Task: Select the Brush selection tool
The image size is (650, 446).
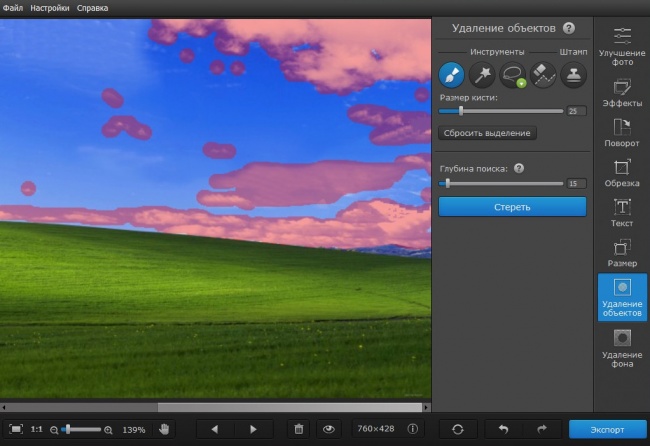Action: click(x=451, y=75)
